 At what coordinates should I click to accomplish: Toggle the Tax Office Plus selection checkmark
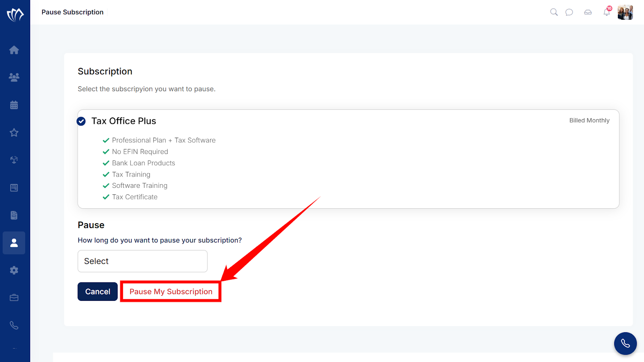pyautogui.click(x=81, y=121)
